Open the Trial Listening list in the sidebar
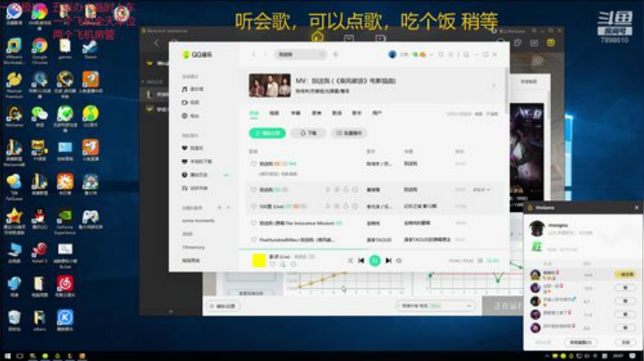 195,189
